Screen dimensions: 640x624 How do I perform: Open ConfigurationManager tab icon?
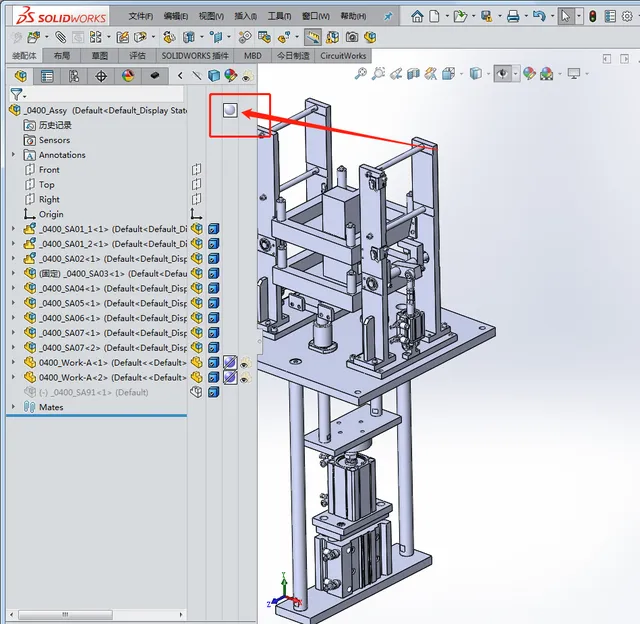[x=74, y=76]
